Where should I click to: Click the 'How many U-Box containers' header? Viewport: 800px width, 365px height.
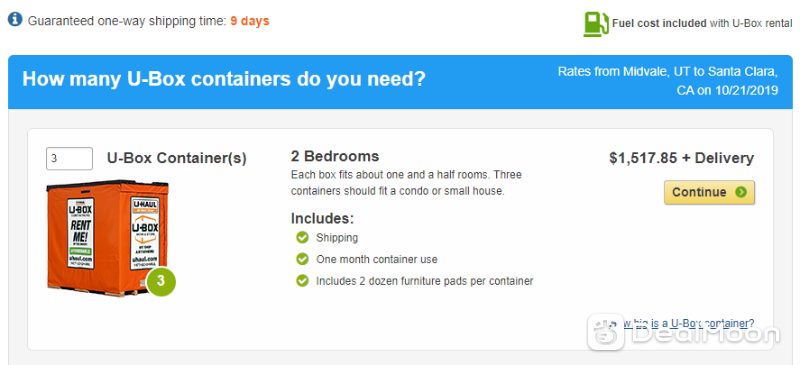point(223,80)
